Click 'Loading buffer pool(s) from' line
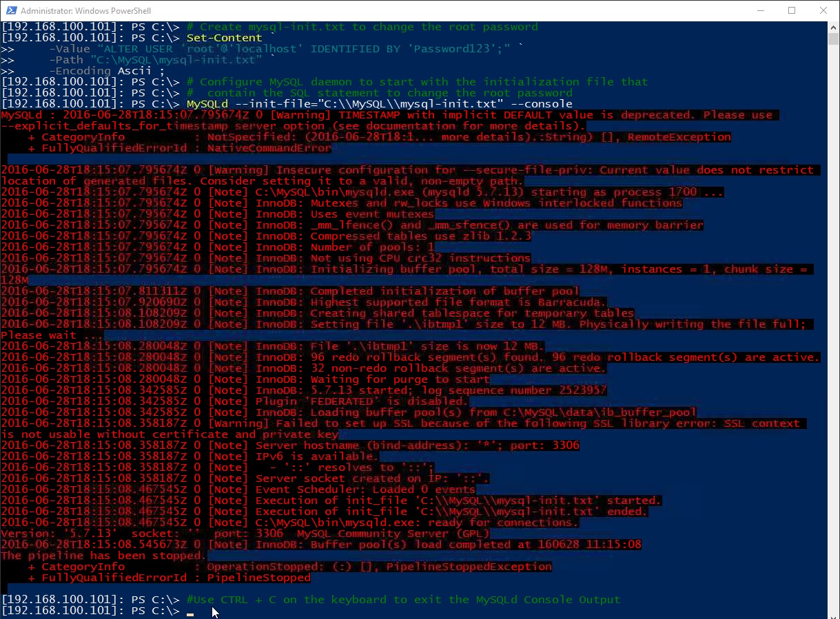This screenshot has height=619, width=840. (349, 412)
